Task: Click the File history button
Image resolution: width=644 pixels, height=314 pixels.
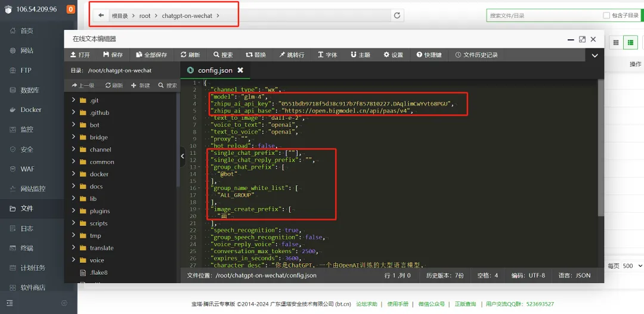Action: coord(476,55)
